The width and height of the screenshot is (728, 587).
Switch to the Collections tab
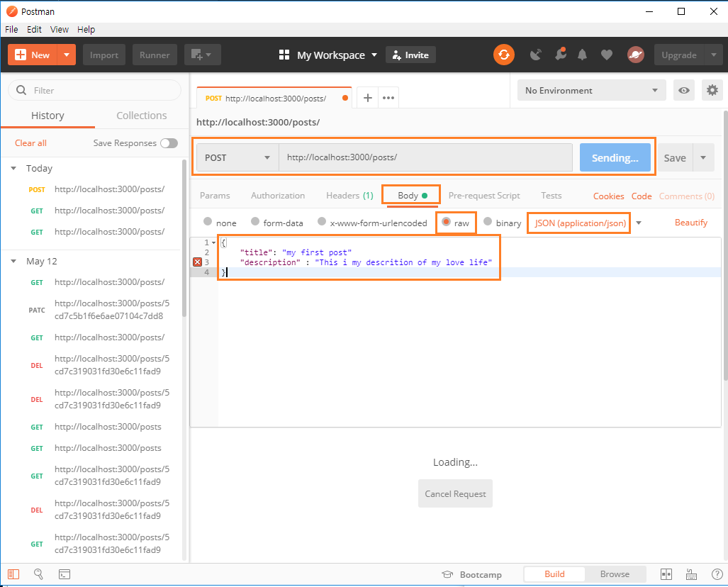tap(142, 116)
